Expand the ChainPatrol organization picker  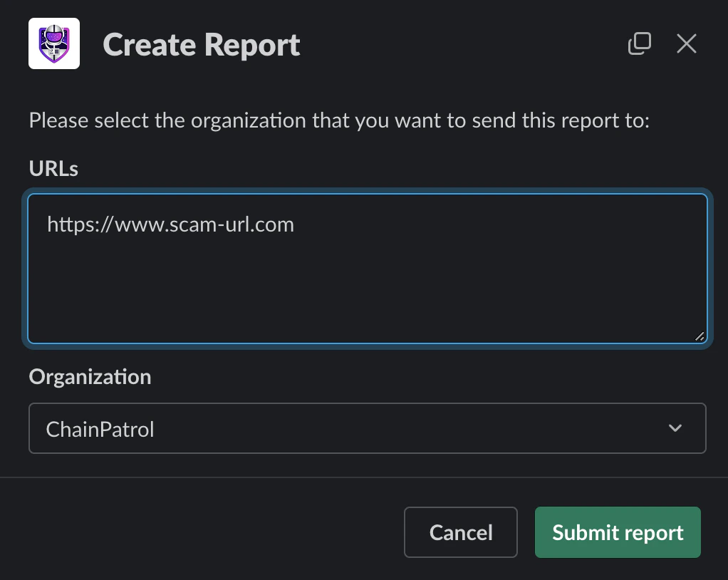[x=367, y=428]
